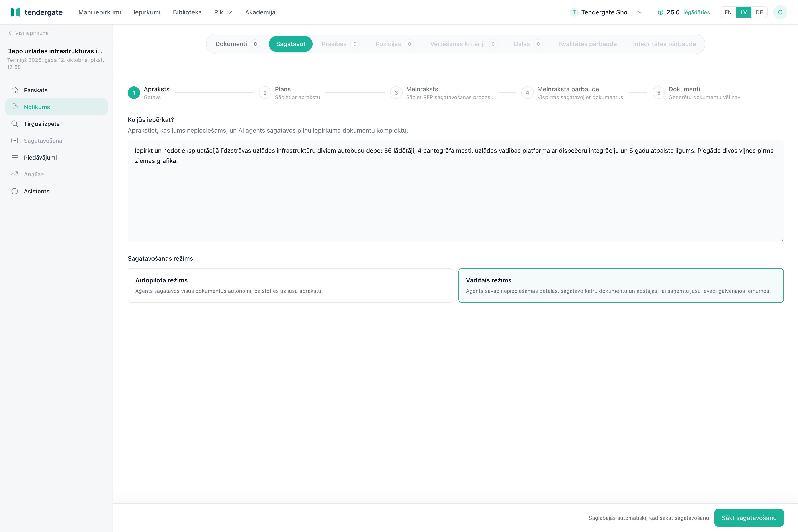Image resolution: width=798 pixels, height=532 pixels.
Task: Click the Termiņš 2026. gada 12. oktobris text
Action: (56, 63)
